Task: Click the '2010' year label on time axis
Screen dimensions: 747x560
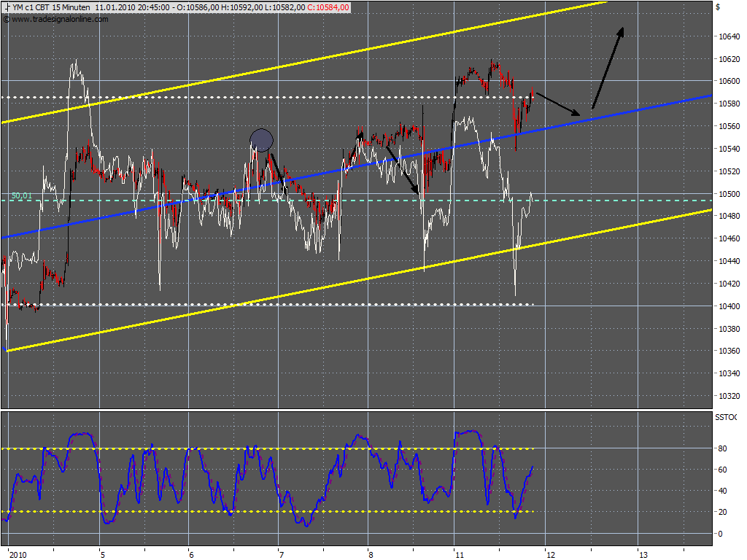Action: coord(18,555)
